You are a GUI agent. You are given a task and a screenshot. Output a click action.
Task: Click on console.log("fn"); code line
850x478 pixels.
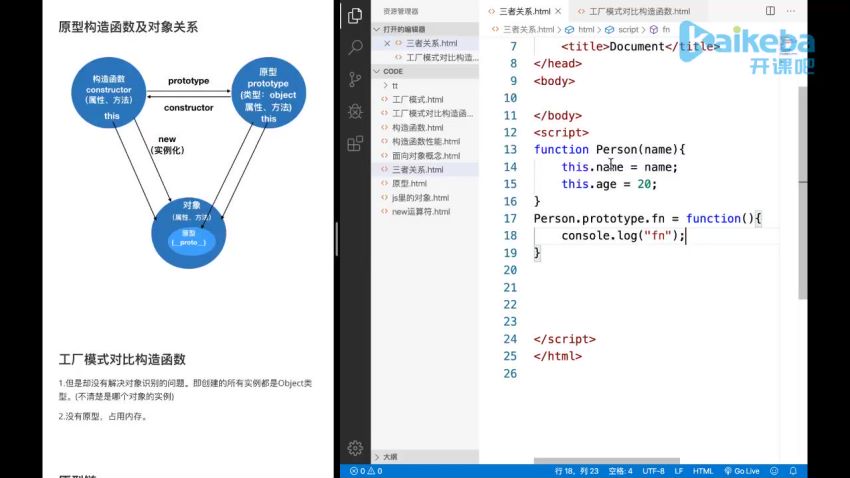(x=623, y=236)
